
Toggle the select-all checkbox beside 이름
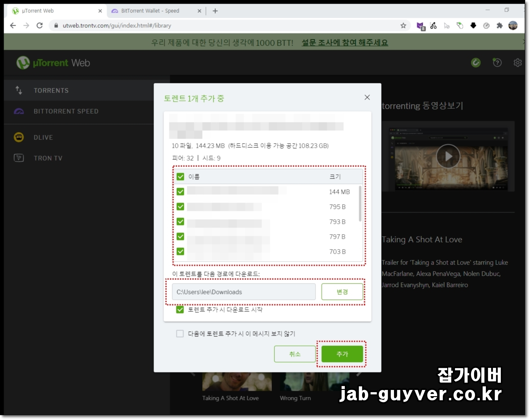tap(180, 177)
